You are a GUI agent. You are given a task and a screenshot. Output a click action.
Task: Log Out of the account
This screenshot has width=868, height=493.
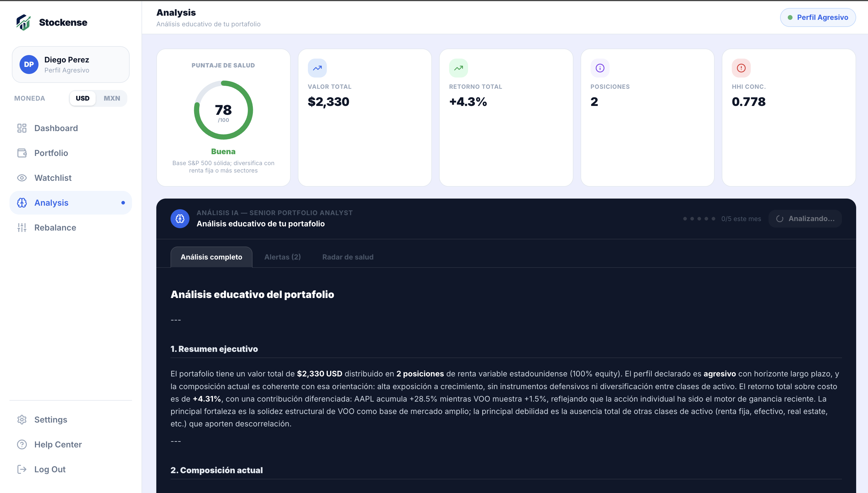point(71,469)
